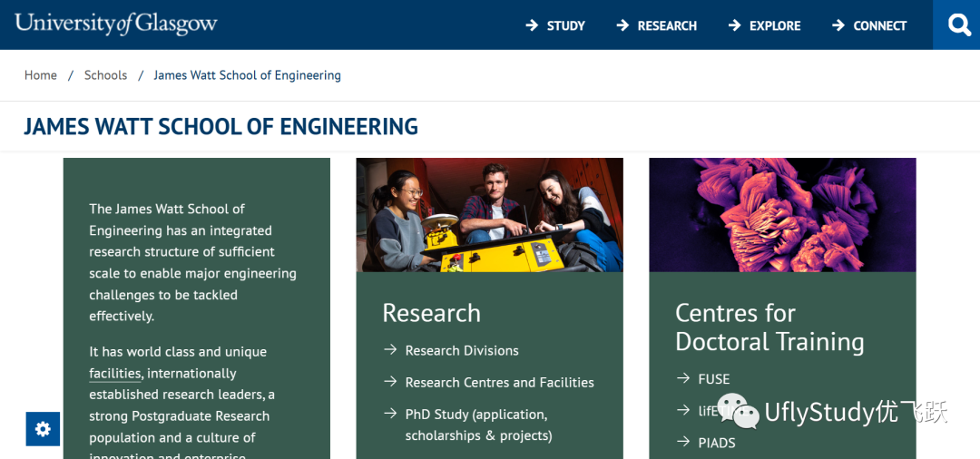This screenshot has height=459, width=980.
Task: Open James Watt School of Engineering breadcrumb
Action: (248, 75)
